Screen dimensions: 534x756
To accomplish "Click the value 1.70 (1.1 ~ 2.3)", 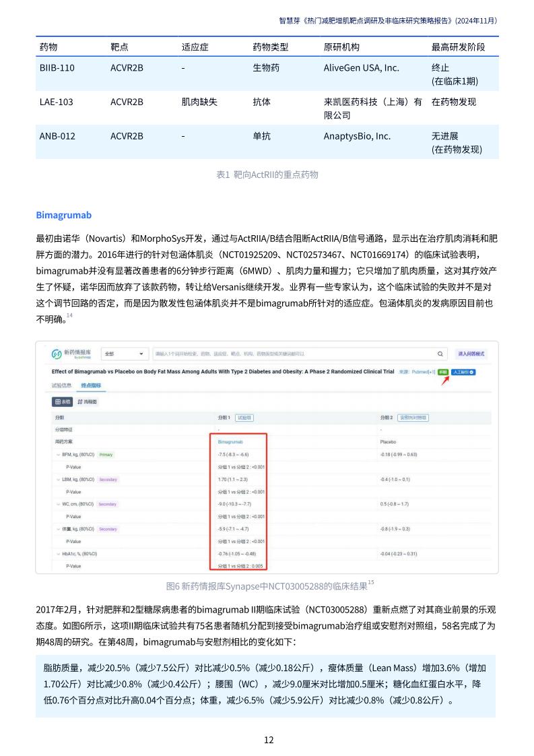I will click(x=233, y=480).
